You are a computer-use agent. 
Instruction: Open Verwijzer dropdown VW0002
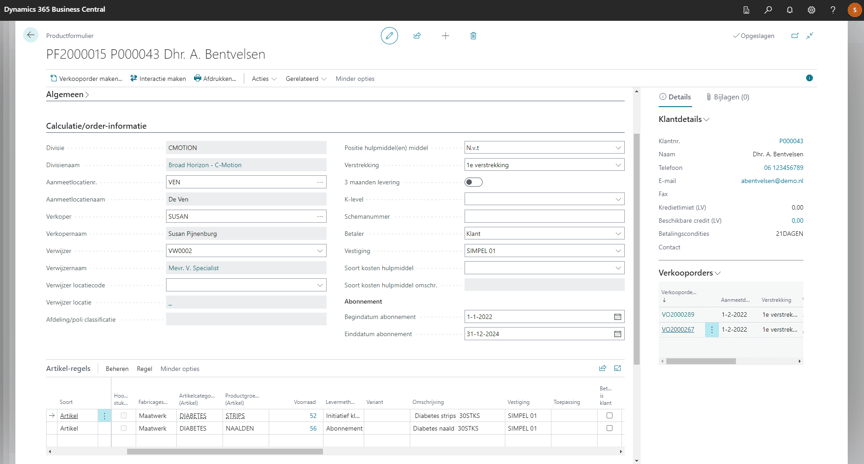pyautogui.click(x=320, y=251)
